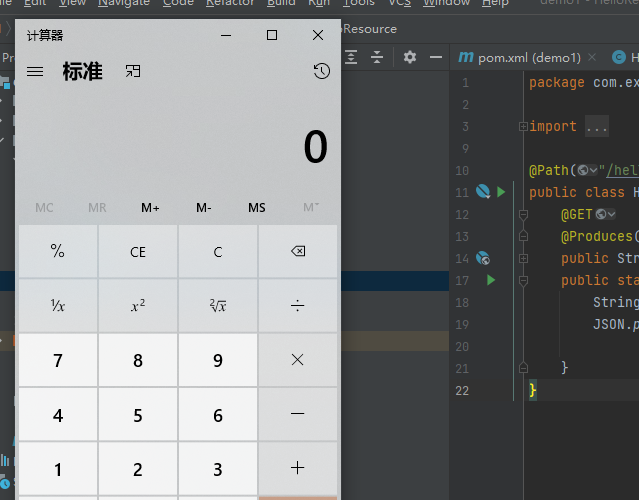639x500 pixels.
Task: Open the Tools menu in IDE
Action: (x=359, y=3)
